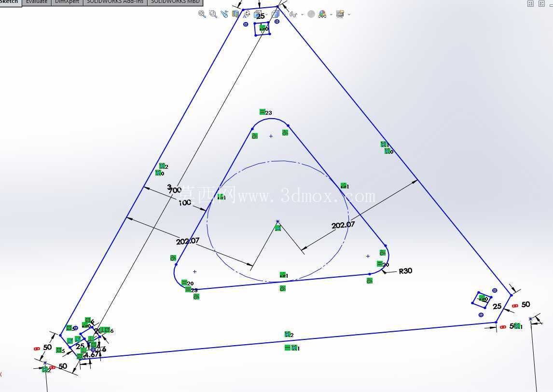Click the View Orientation cube icon
This screenshot has height=392, width=553.
[259, 14]
